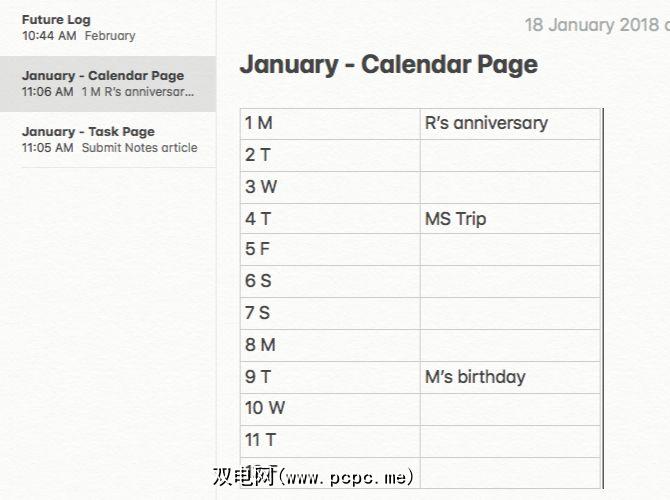This screenshot has width=670, height=500.
Task: Click the 3 W day cell
Action: (330, 187)
